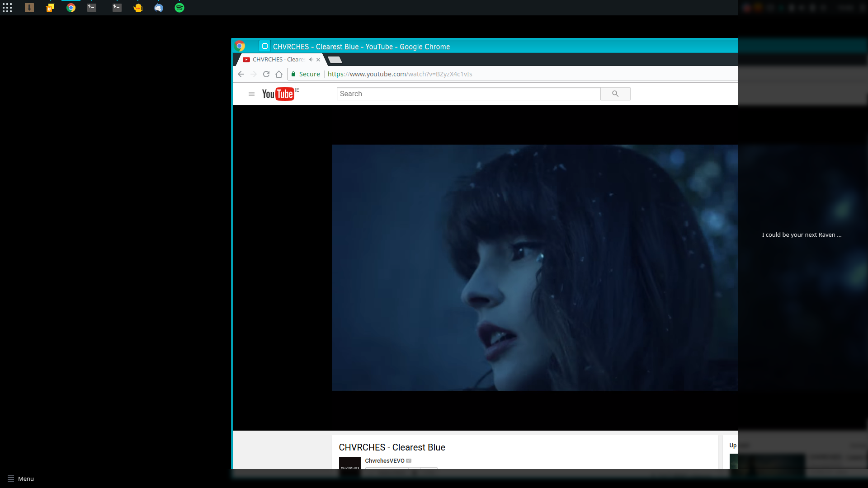This screenshot has height=488, width=868.
Task: Focus the Chrome address bar URL
Action: [x=400, y=74]
